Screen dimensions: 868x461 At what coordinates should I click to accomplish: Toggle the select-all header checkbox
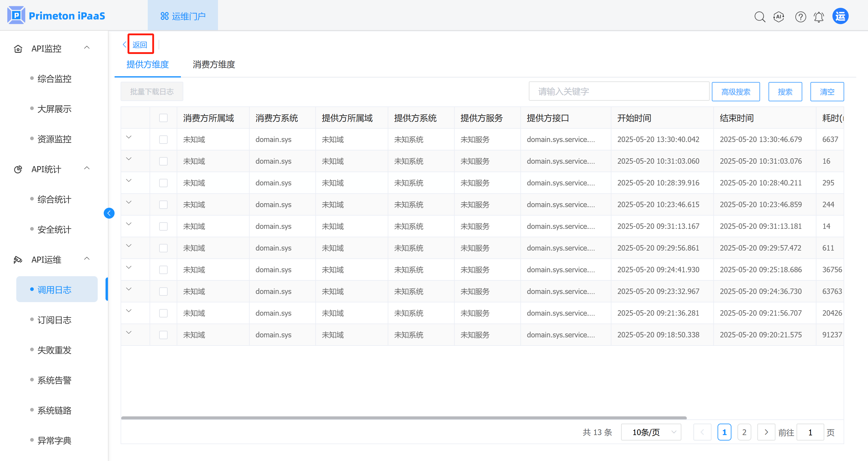[x=163, y=118]
